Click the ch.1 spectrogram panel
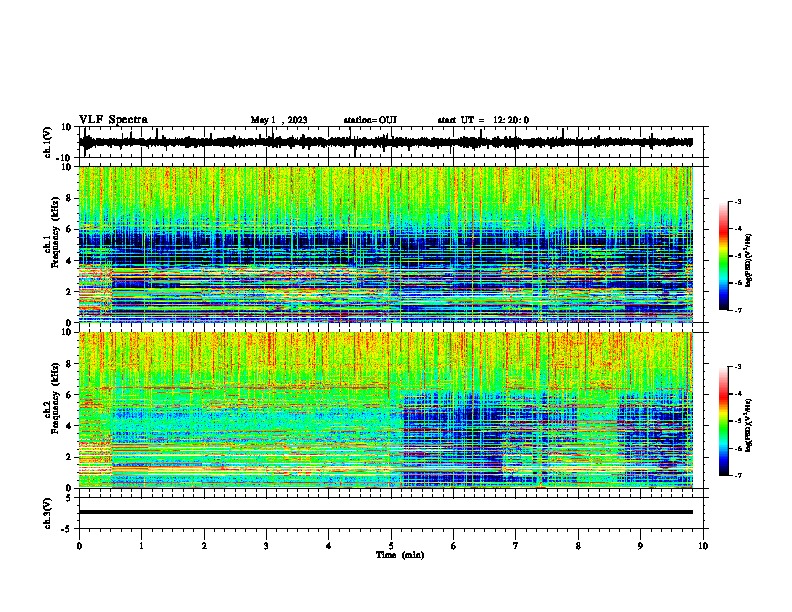The image size is (792, 612). (x=386, y=244)
